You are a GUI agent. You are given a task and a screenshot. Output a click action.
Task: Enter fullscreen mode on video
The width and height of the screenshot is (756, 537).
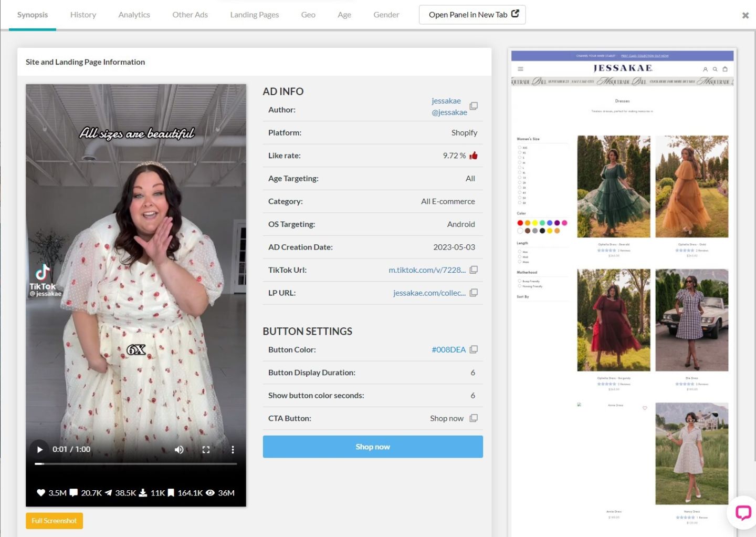pos(206,449)
